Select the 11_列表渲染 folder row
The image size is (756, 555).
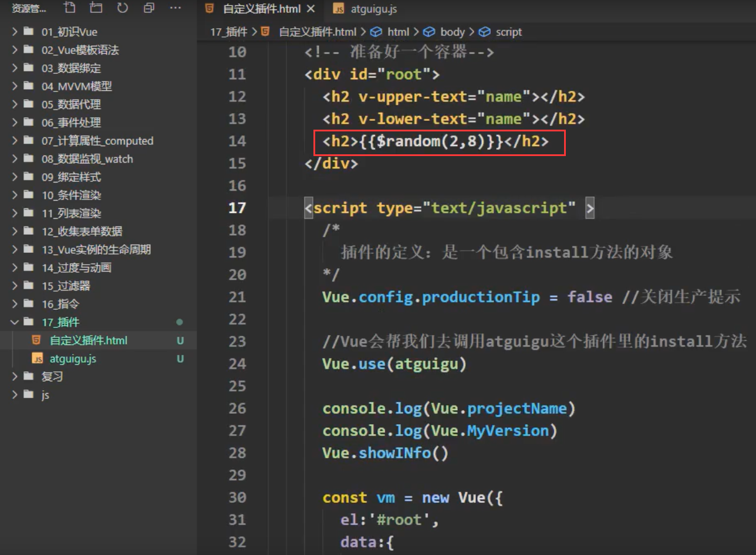coord(98,214)
